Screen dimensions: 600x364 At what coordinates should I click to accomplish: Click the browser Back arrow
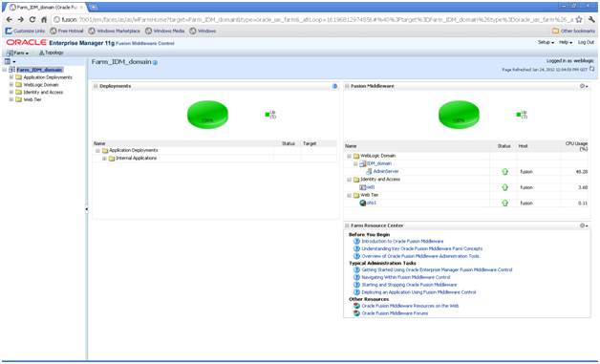[x=10, y=19]
